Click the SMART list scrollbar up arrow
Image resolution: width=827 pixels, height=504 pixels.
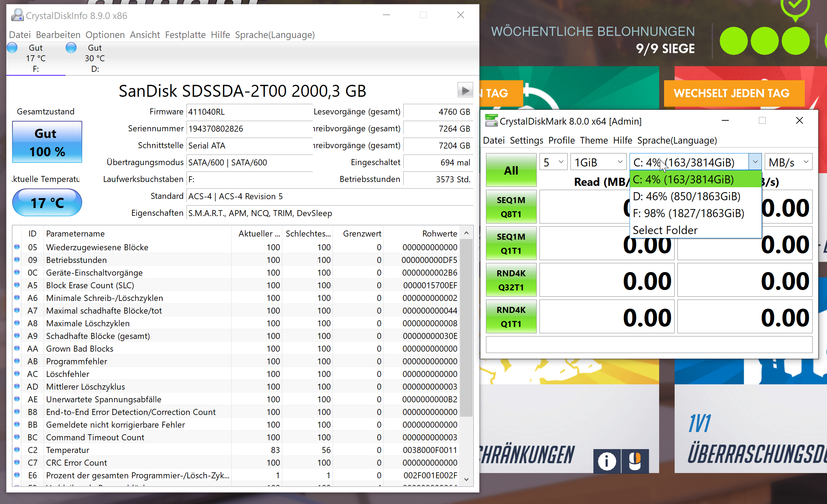point(466,233)
